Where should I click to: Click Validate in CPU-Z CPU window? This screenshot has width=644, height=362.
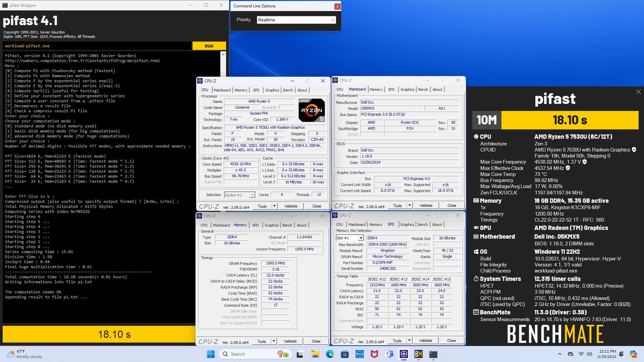(x=291, y=206)
